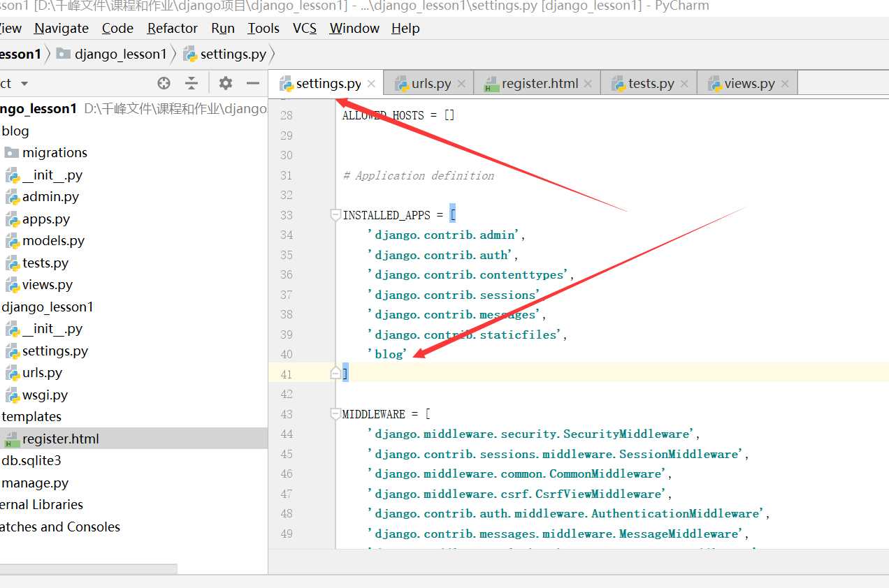Collapse MIDDLEWARE fold marker at line 43

[335, 414]
